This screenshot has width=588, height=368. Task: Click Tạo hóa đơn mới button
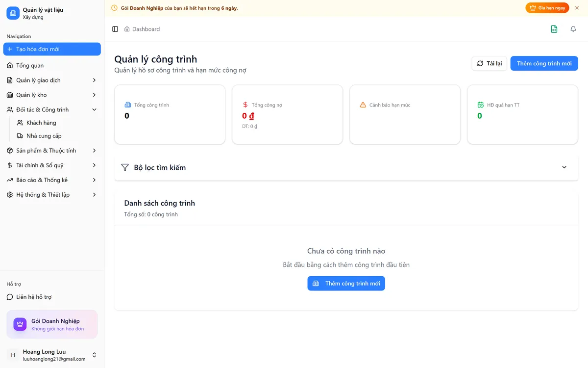click(x=52, y=49)
